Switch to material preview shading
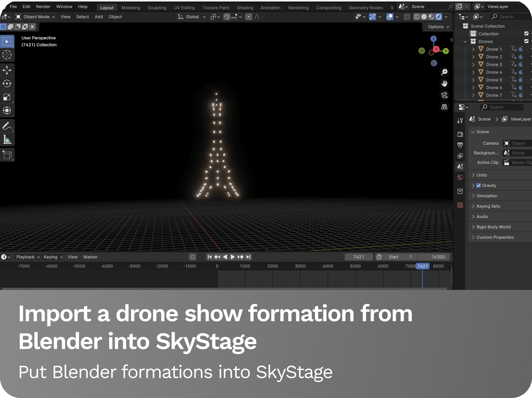 (431, 17)
